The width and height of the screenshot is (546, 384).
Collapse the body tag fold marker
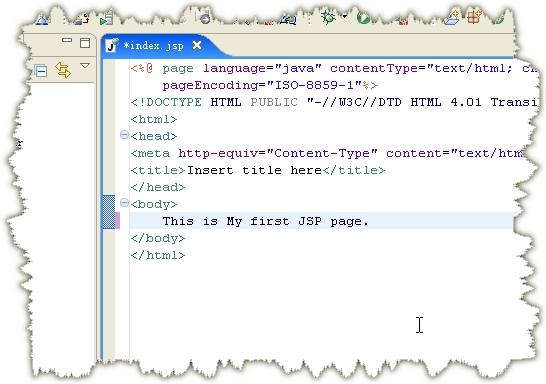[124, 203]
